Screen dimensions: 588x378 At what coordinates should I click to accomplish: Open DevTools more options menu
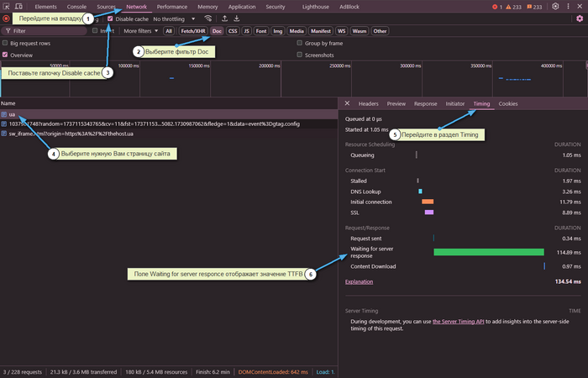(x=568, y=7)
